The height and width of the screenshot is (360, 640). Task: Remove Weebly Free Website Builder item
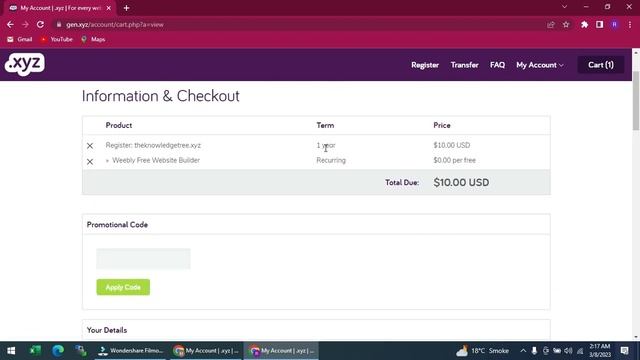(90, 162)
